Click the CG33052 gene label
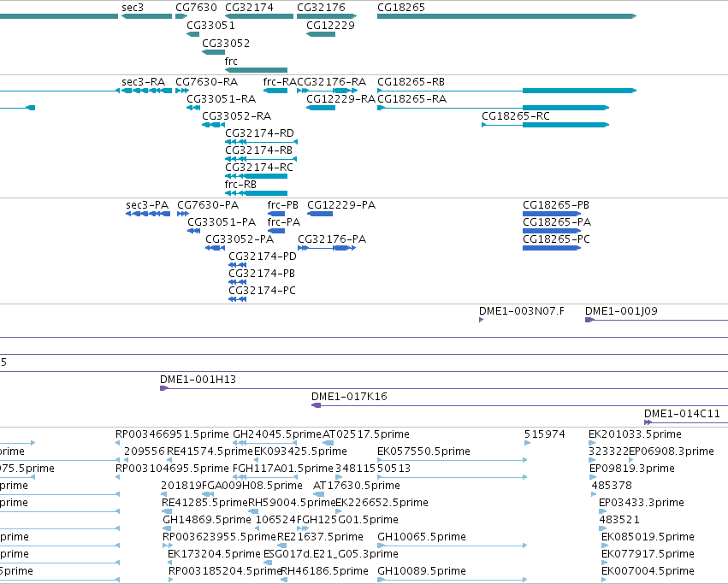The image size is (728, 584). pyautogui.click(x=226, y=44)
